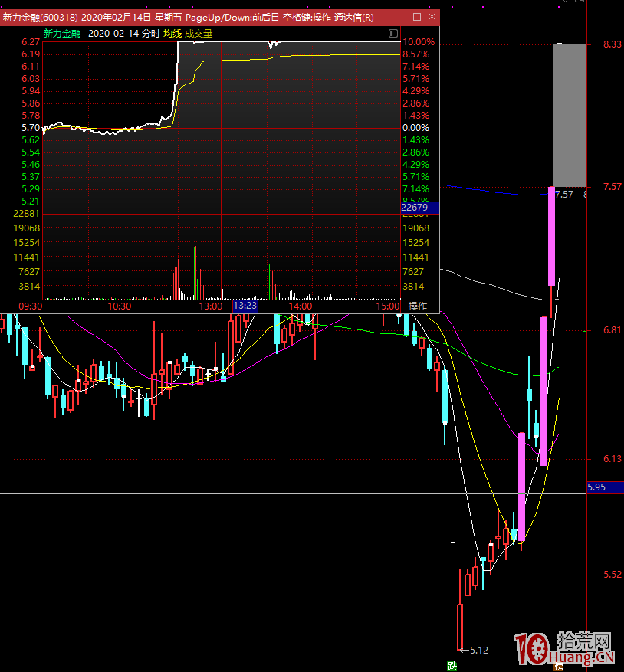Close the 新力金融 intraday popup
624x672 pixels.
pos(432,17)
